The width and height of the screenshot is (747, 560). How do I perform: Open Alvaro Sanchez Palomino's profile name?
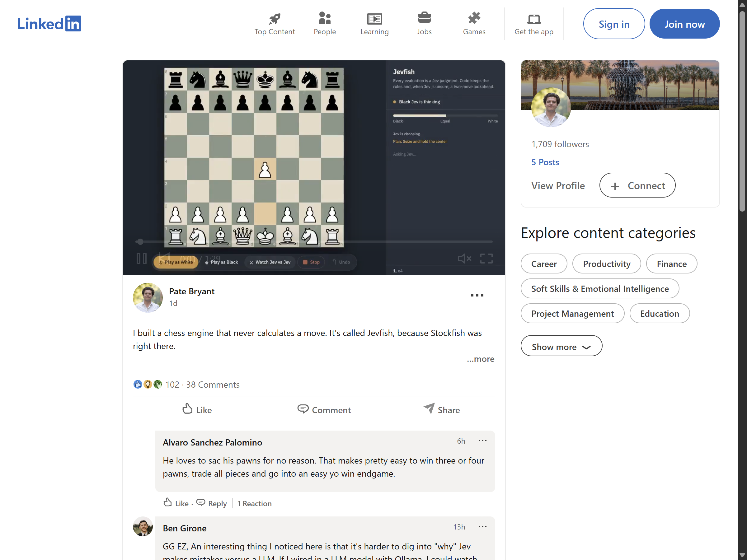pos(212,442)
